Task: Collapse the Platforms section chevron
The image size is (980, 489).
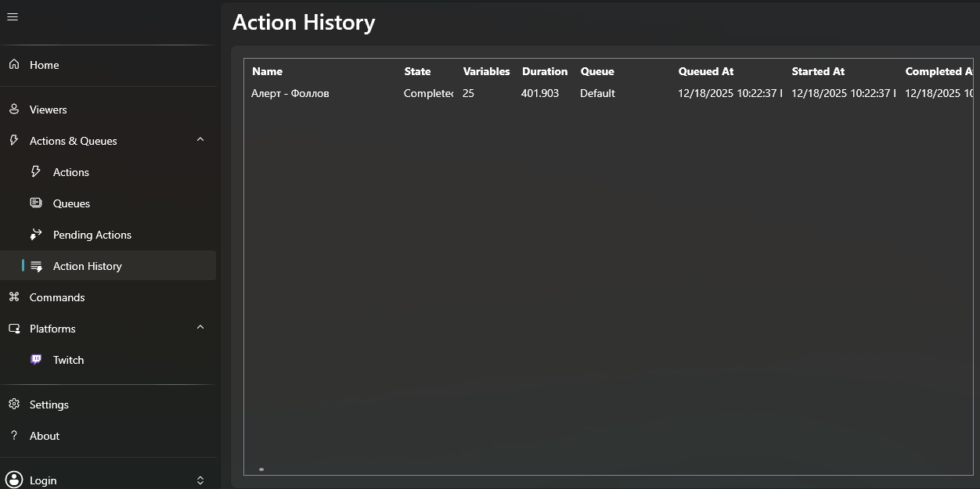Action: tap(200, 328)
